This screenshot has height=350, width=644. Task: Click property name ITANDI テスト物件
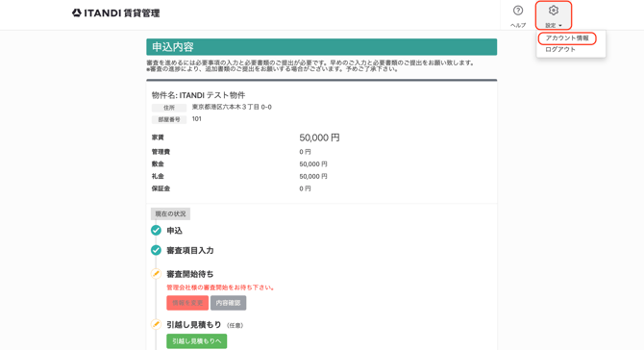click(x=212, y=95)
